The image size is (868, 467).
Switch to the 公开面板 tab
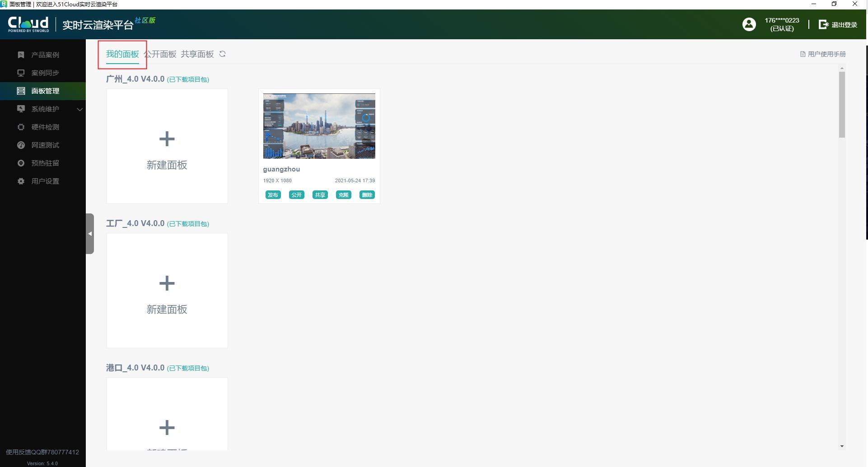coord(160,54)
